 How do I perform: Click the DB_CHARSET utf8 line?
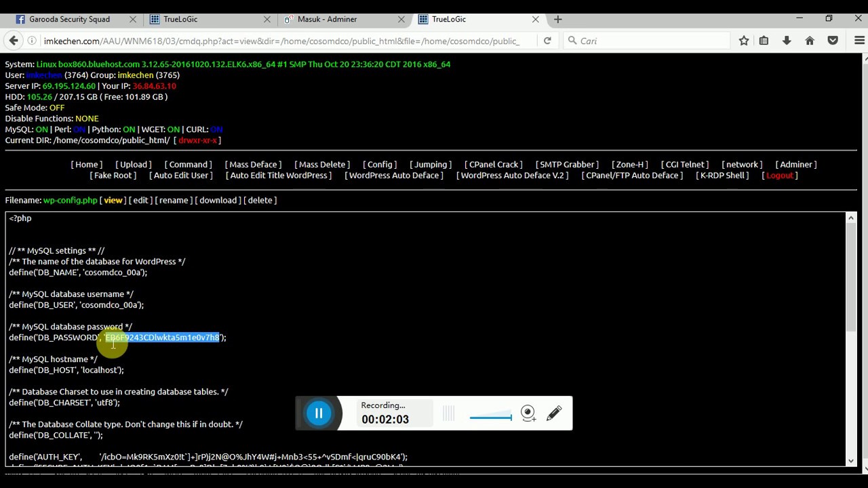pos(64,403)
